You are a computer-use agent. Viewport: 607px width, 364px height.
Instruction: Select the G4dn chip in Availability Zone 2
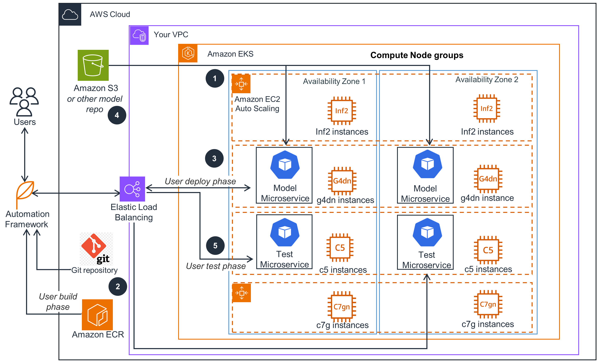pyautogui.click(x=488, y=179)
